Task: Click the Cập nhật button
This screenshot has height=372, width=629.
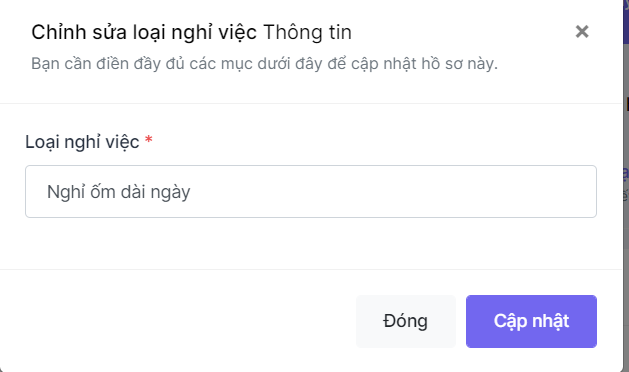Action: [531, 321]
